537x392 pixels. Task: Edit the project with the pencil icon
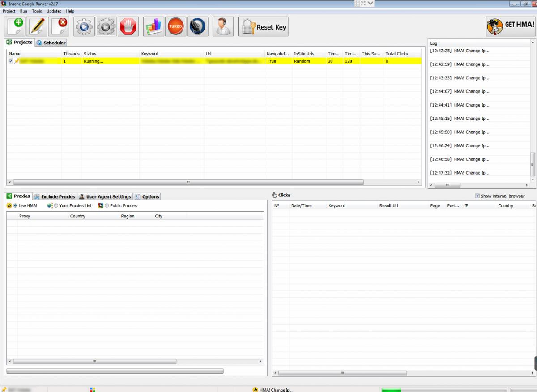37,26
